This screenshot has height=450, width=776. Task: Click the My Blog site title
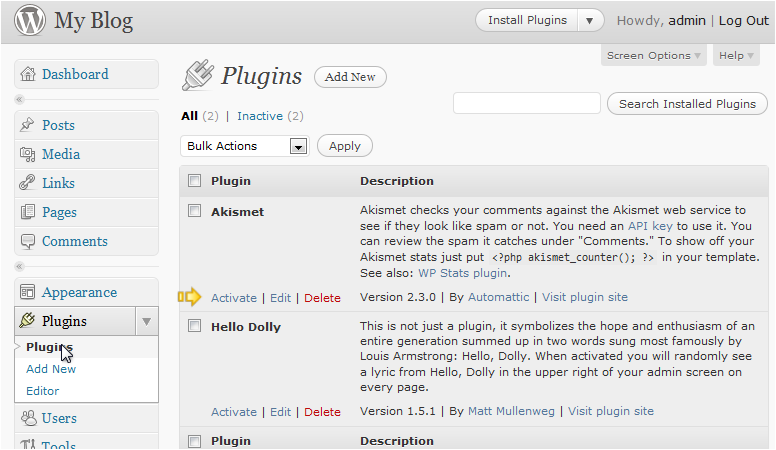[94, 21]
